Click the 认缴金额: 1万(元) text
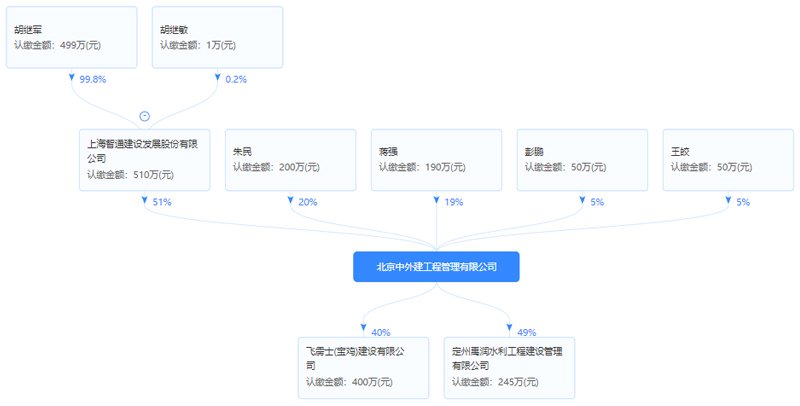The image size is (800, 406). [x=198, y=45]
